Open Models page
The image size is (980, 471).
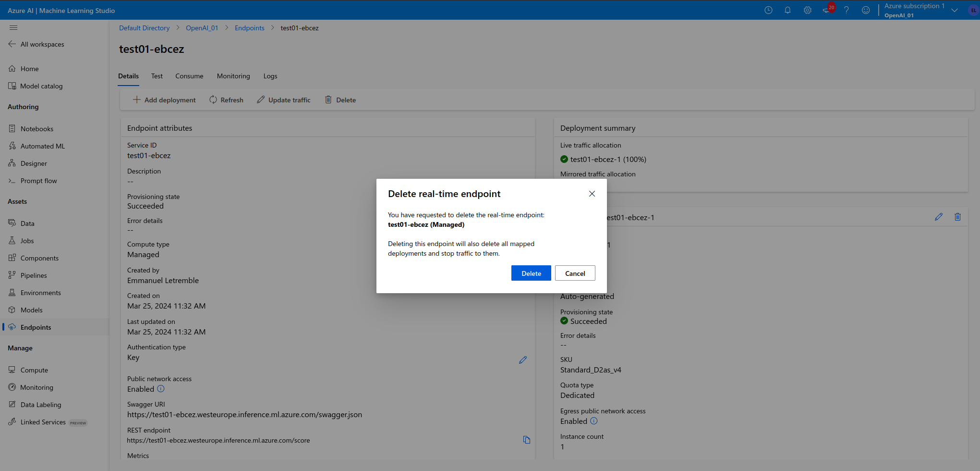[x=26, y=310]
